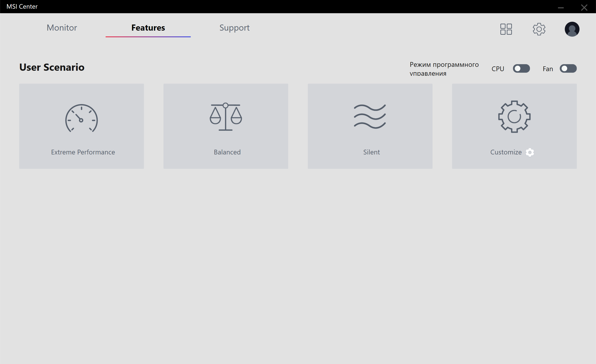The width and height of the screenshot is (596, 364).
Task: Click the User Scenario heading
Action: coord(52,67)
